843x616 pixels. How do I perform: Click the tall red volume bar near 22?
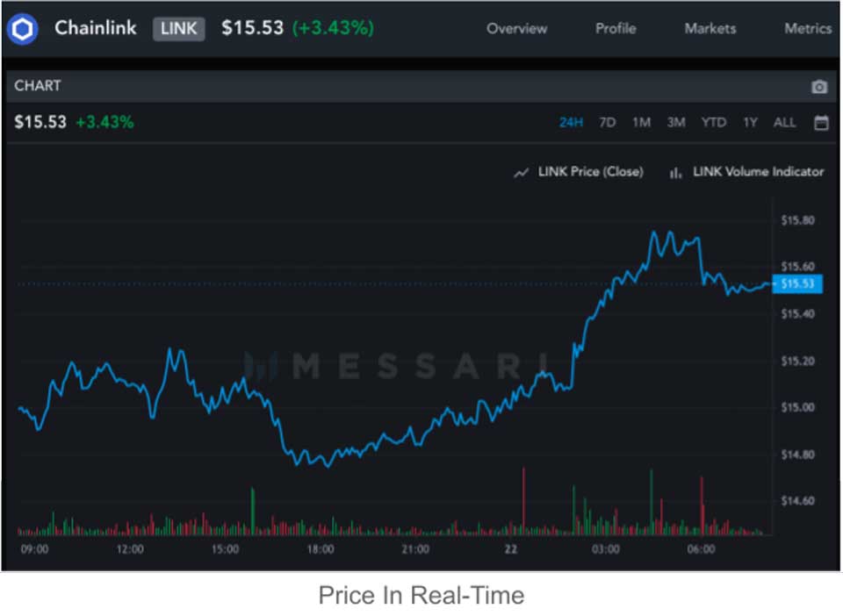click(523, 501)
